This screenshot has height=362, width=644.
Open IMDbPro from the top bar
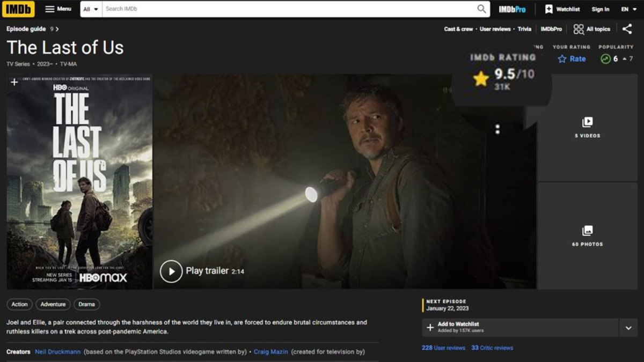[512, 9]
